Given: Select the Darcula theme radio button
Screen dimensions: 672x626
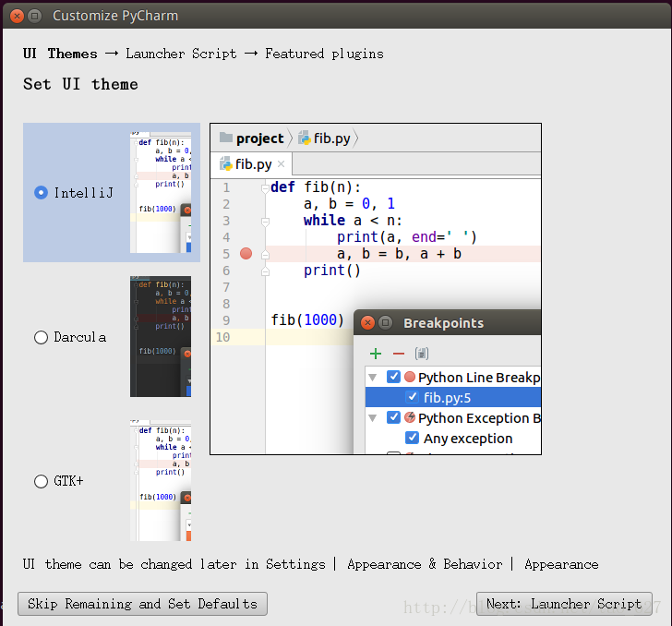Looking at the screenshot, I should coord(41,337).
